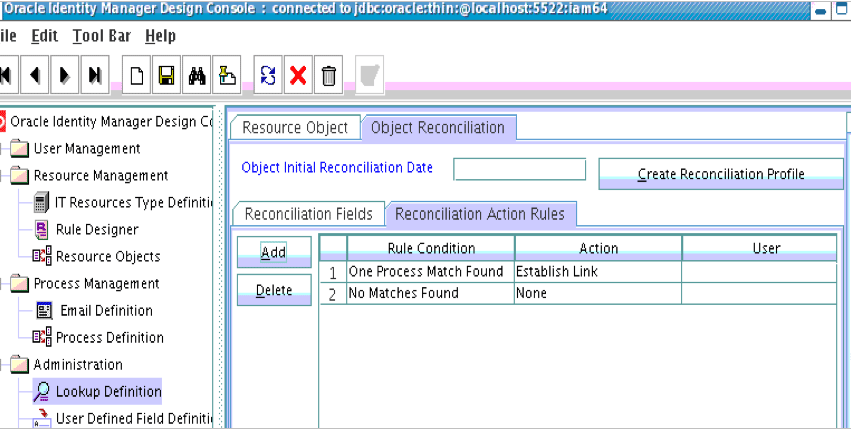The image size is (851, 429).
Task: Select the Object Reconciliation tab
Action: (x=438, y=128)
